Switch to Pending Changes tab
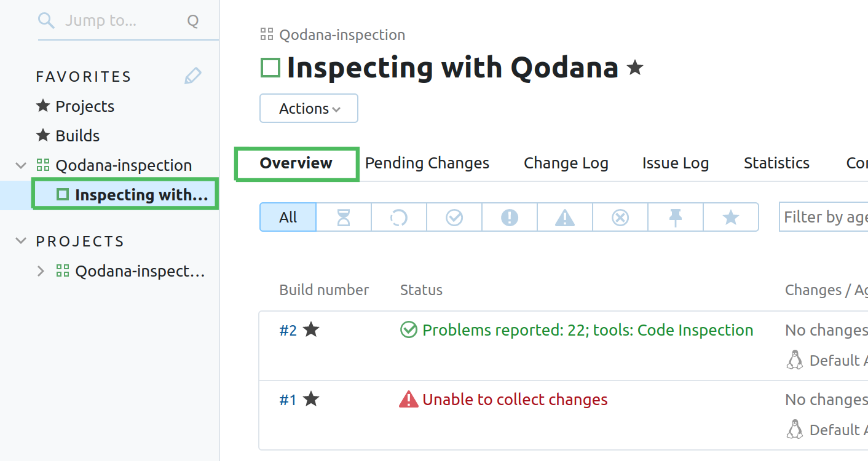 (427, 164)
